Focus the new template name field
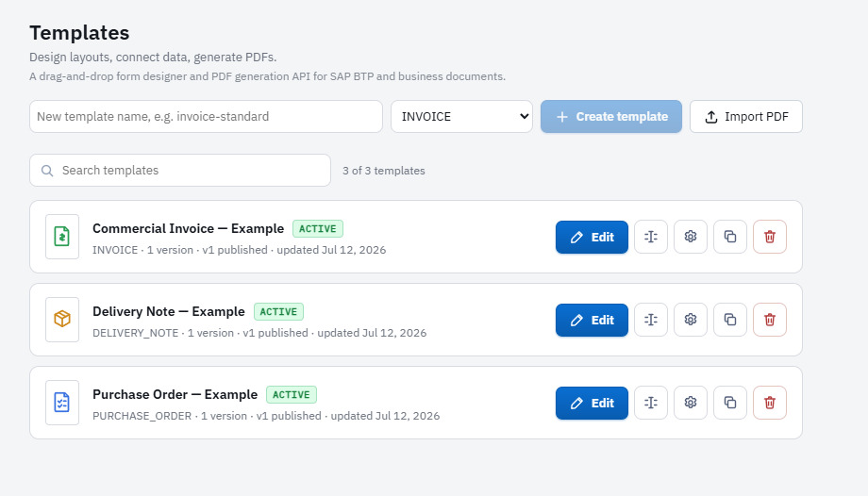 206,116
